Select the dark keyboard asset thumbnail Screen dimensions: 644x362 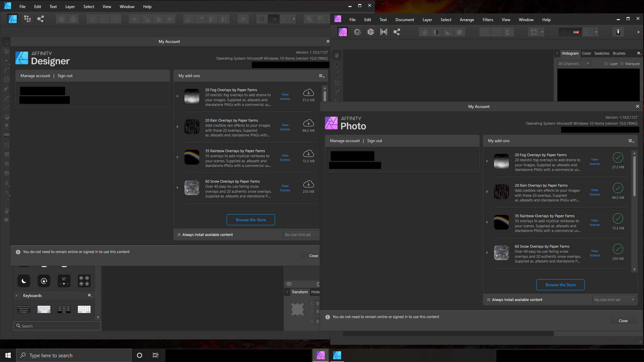[24, 309]
